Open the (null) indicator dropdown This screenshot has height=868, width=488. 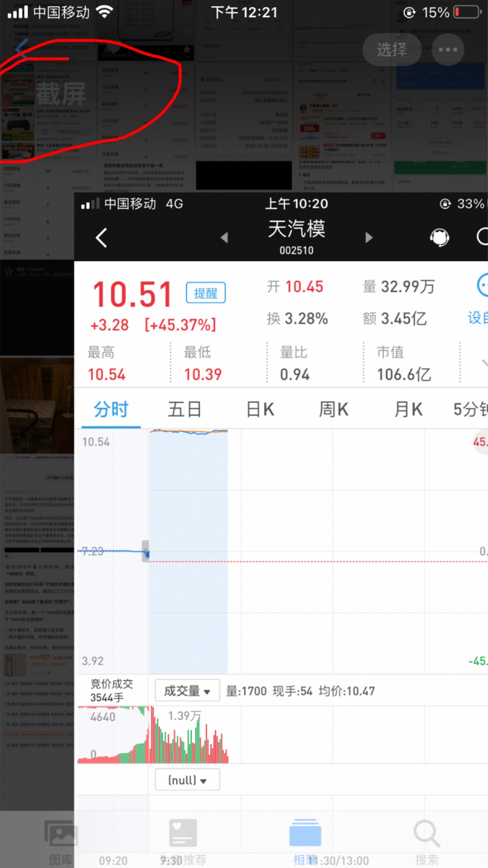coord(187,780)
